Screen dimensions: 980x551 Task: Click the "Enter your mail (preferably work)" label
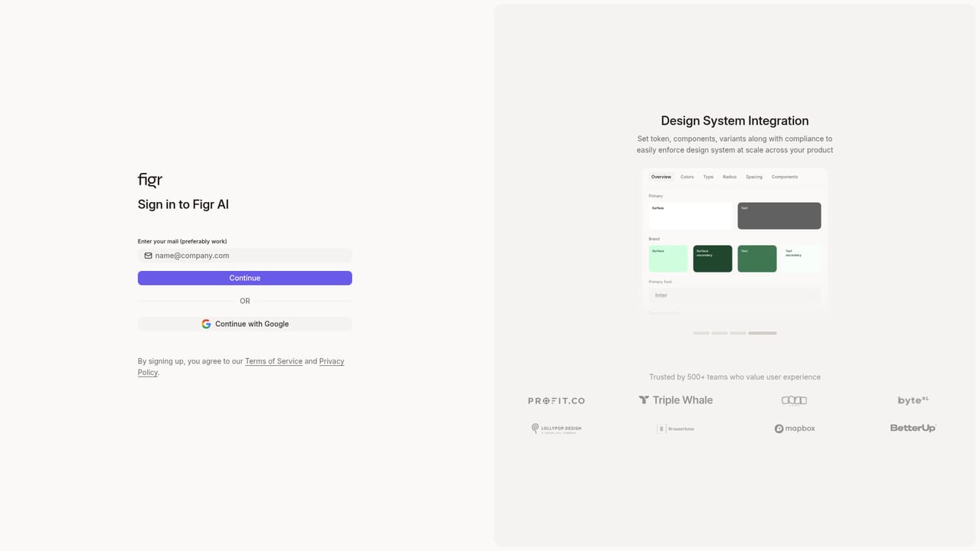point(182,241)
